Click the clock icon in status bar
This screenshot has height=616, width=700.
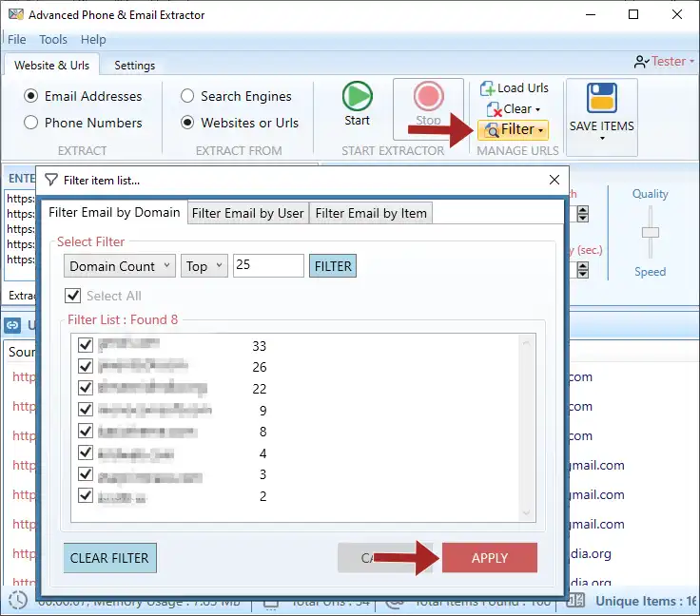[x=18, y=601]
